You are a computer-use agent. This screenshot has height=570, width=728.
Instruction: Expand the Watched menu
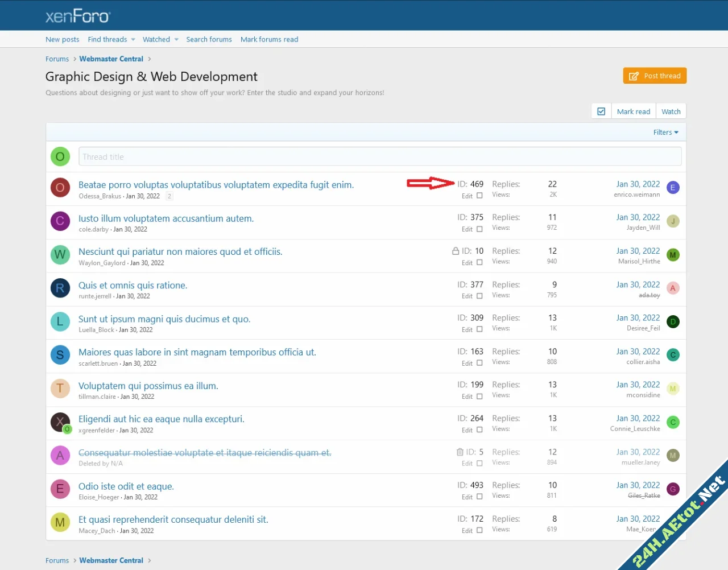pyautogui.click(x=156, y=39)
